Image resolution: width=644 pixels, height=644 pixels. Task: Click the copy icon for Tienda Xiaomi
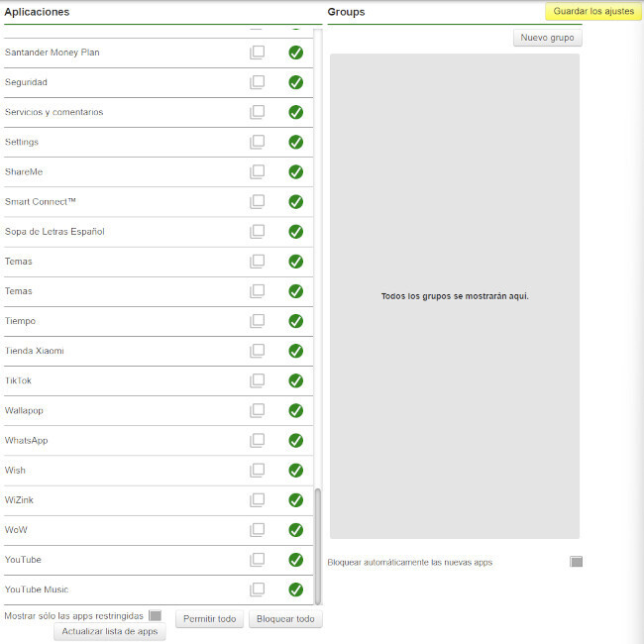click(257, 351)
